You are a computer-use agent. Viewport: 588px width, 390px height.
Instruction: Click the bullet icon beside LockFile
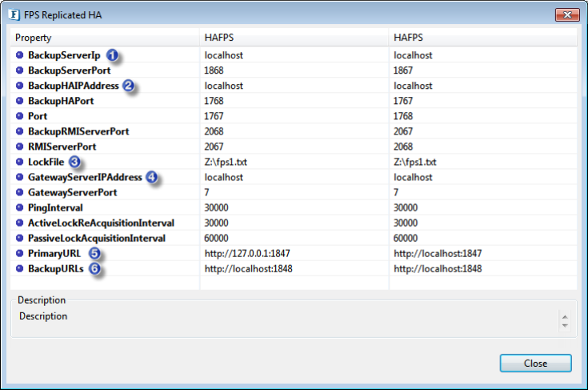coord(19,162)
